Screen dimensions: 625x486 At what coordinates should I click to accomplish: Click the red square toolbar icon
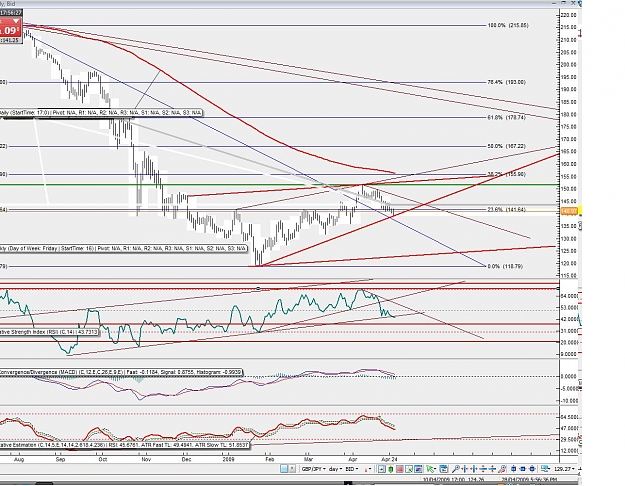pos(400,469)
